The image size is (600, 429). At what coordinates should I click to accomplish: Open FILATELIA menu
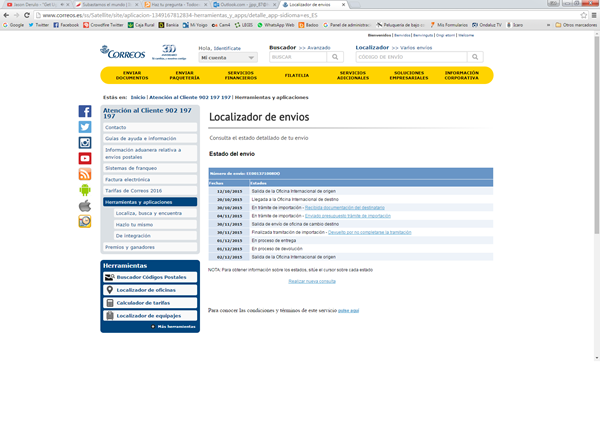click(297, 75)
